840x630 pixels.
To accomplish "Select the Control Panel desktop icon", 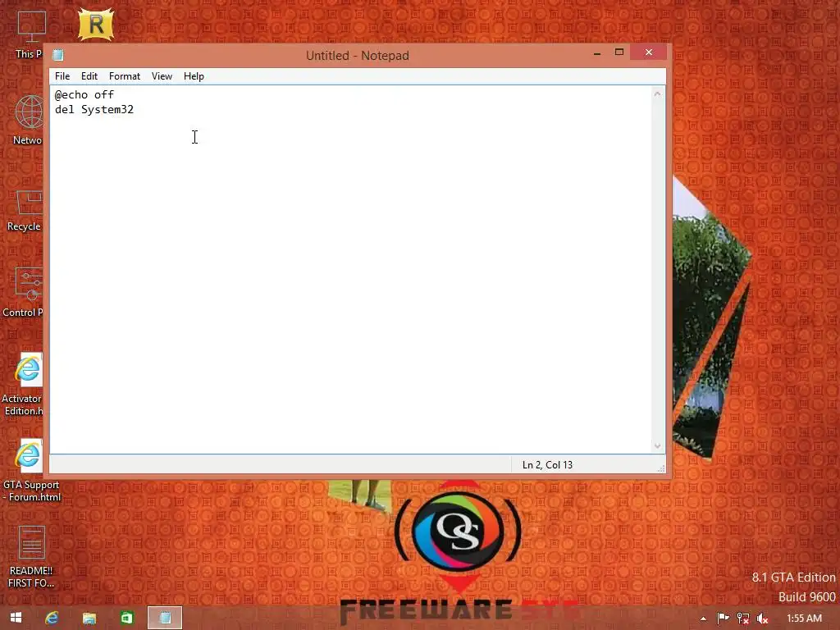I will (x=23, y=292).
